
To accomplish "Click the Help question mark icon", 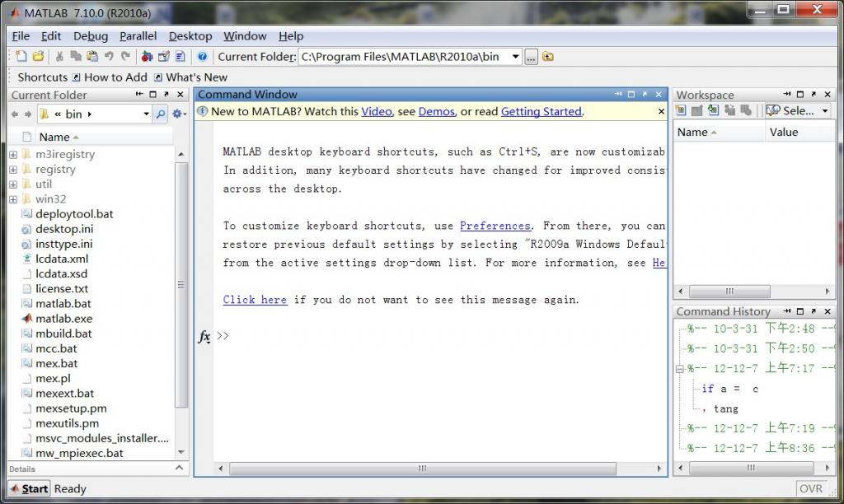I will click(203, 57).
